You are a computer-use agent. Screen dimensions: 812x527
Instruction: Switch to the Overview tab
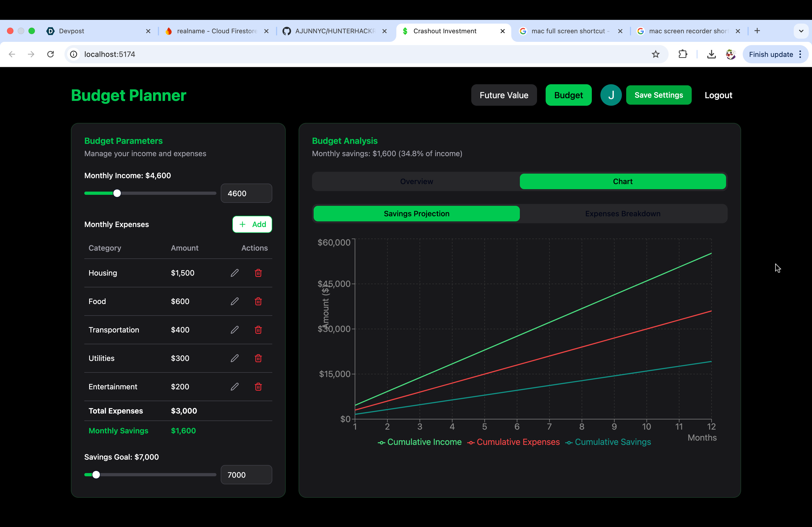point(416,181)
